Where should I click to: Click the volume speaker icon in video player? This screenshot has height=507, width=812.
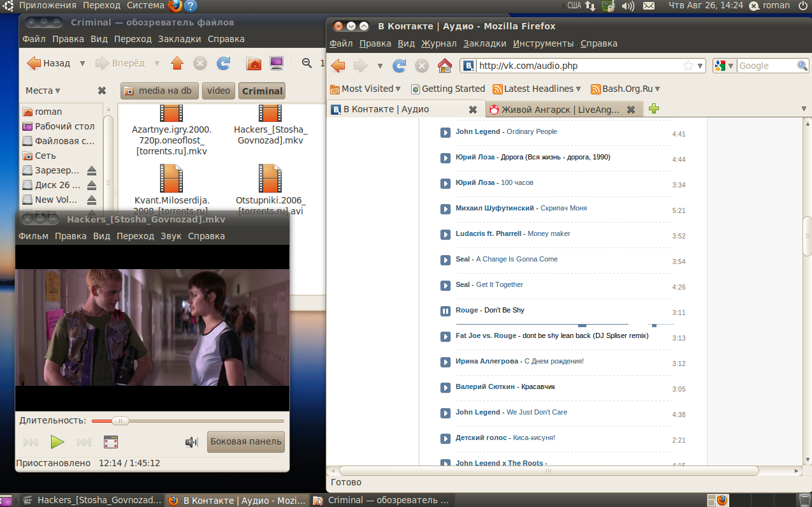pos(191,442)
